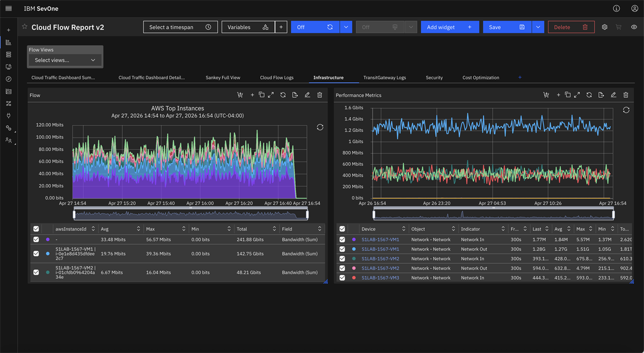
Task: Open the Cost Optimization tab
Action: click(x=481, y=78)
